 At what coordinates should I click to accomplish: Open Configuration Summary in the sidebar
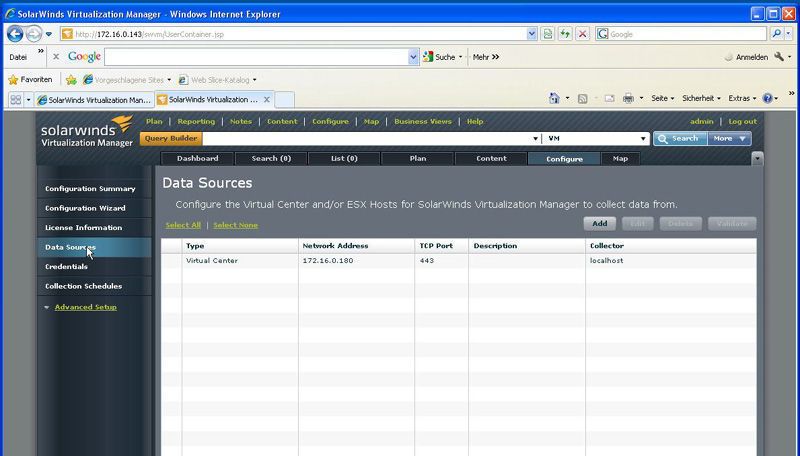[x=95, y=189]
